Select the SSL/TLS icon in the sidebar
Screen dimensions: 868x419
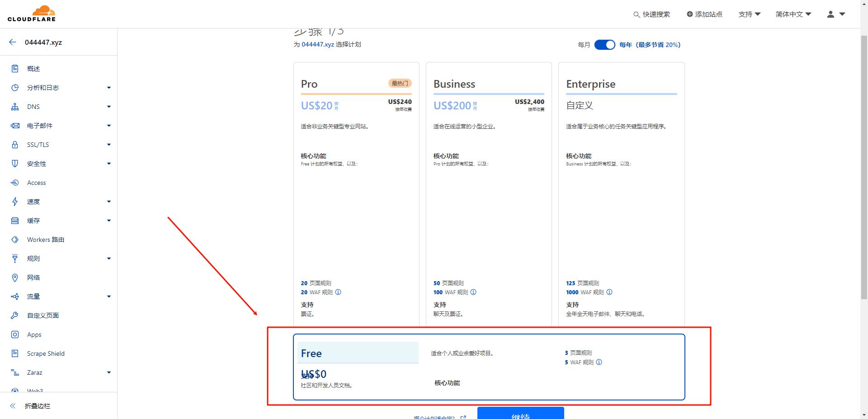[15, 145]
